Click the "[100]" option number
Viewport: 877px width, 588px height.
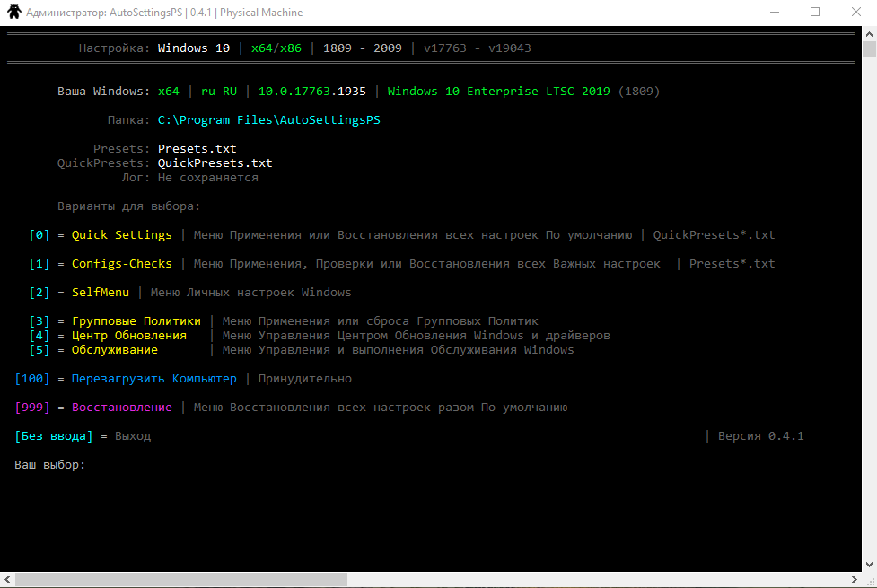32,379
